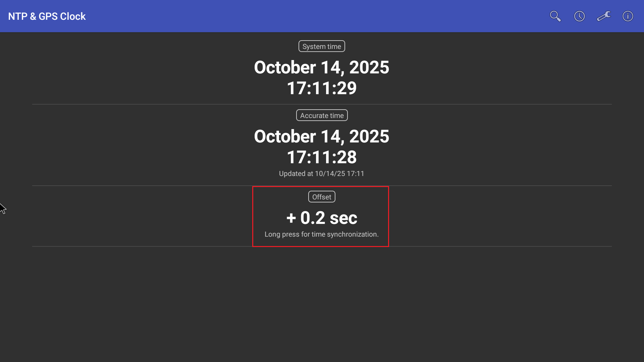644x362 pixels.
Task: Click the empty dark area below the offset
Action: point(322,302)
